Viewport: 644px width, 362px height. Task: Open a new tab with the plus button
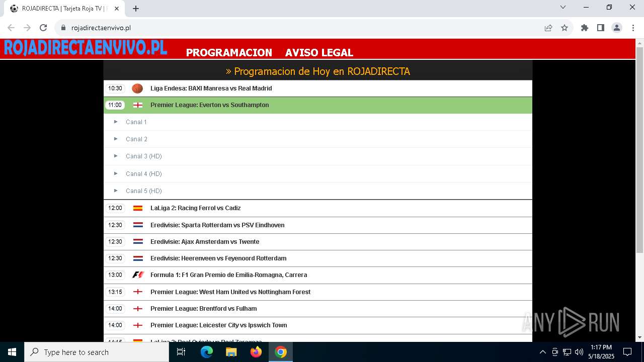(x=136, y=9)
